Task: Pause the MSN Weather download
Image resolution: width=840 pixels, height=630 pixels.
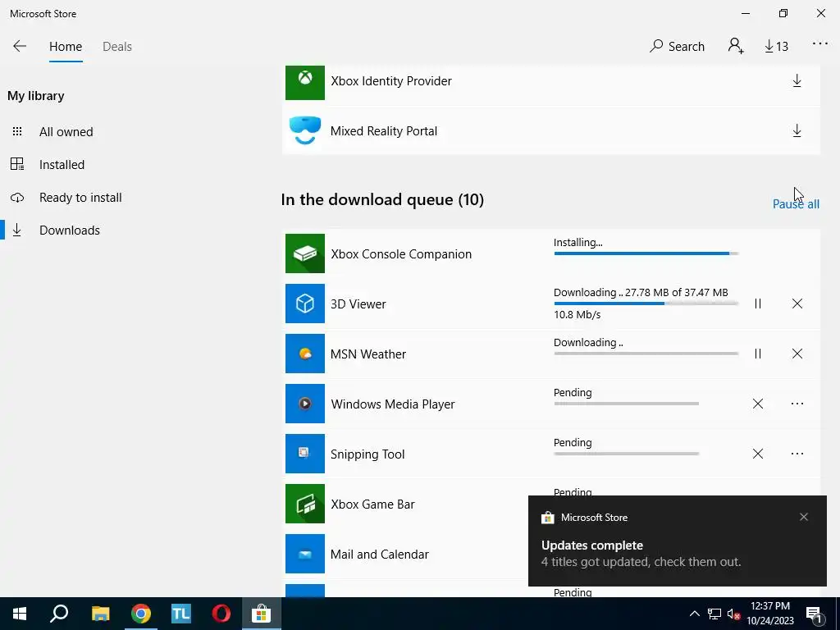Action: click(757, 354)
